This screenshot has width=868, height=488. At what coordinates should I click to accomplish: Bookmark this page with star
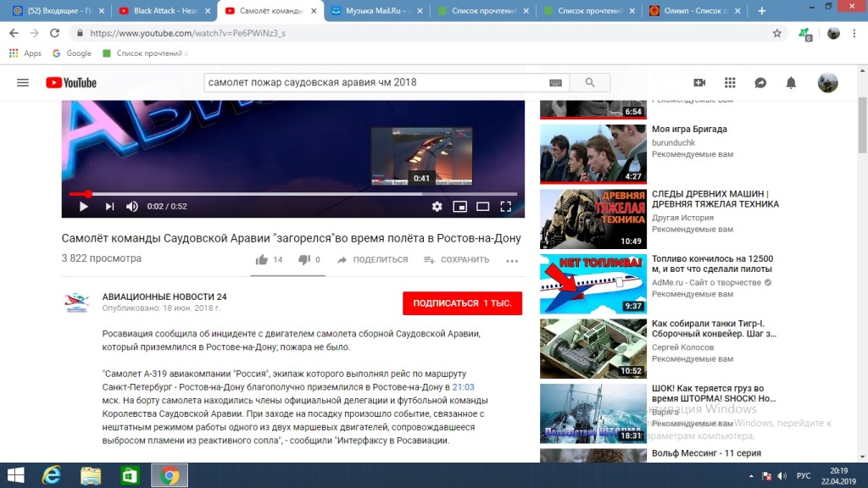click(777, 33)
